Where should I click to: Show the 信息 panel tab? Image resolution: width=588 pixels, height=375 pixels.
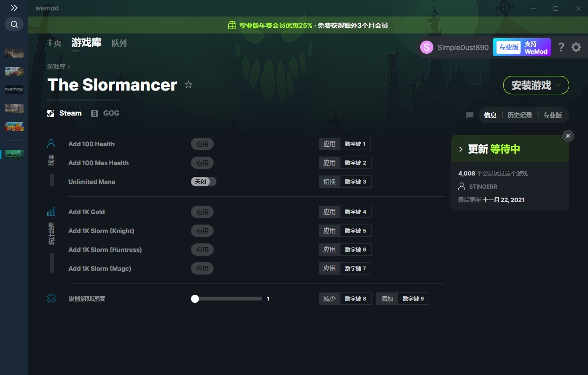click(490, 115)
